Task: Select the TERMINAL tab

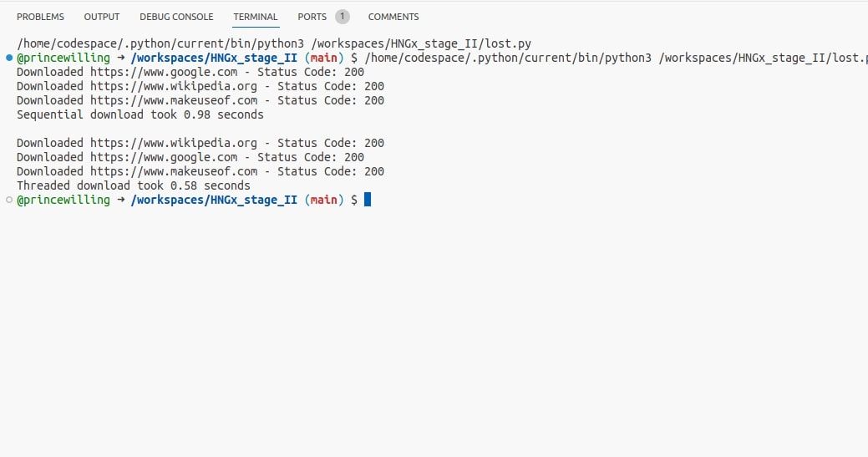Action: coord(256,17)
